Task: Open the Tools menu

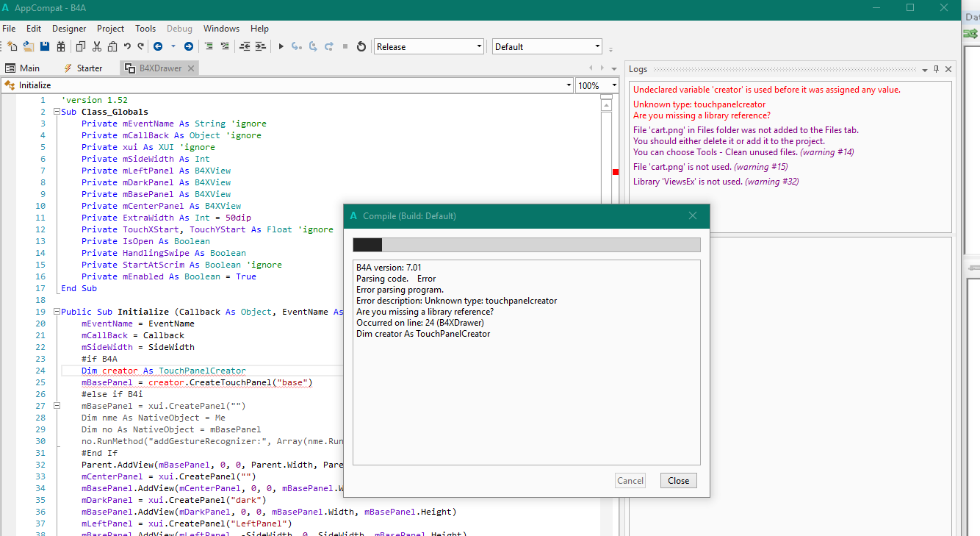Action: pyautogui.click(x=145, y=29)
